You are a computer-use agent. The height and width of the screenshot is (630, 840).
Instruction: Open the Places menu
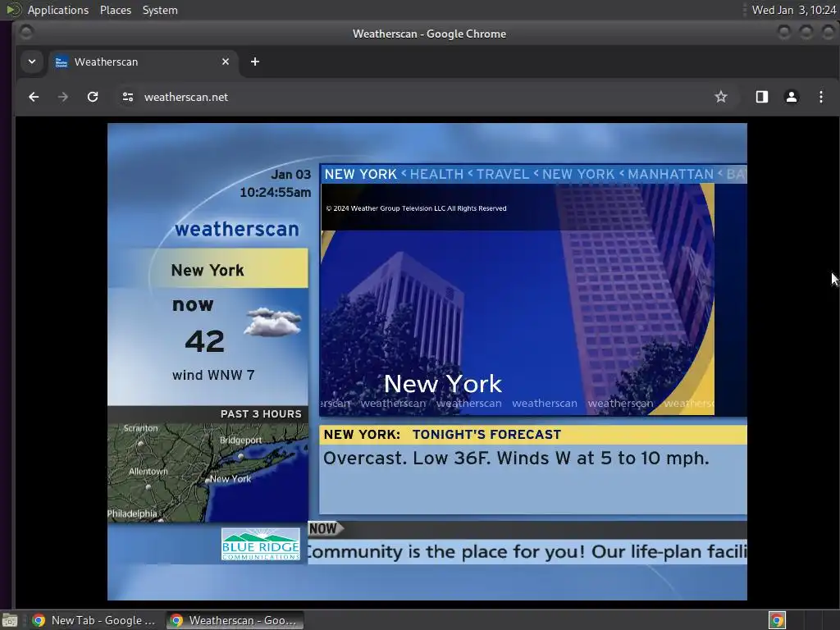pyautogui.click(x=116, y=10)
